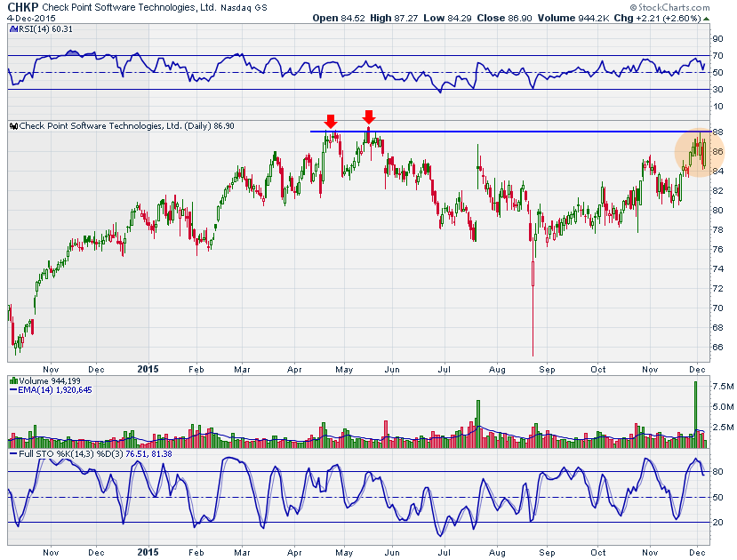Click the 90 label on the RSI scale
The image size is (737, 560).
tap(717, 39)
